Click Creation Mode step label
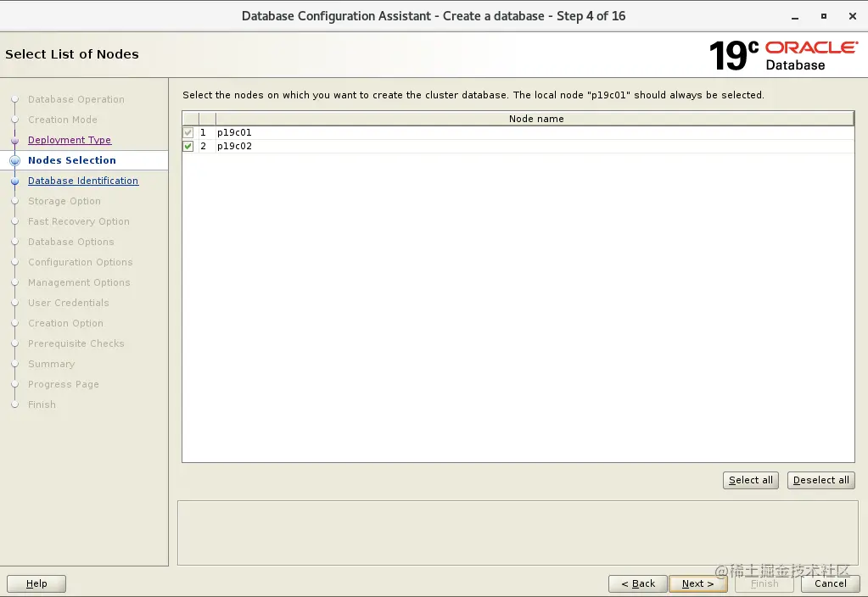Viewport: 868px width, 597px height. 63,120
